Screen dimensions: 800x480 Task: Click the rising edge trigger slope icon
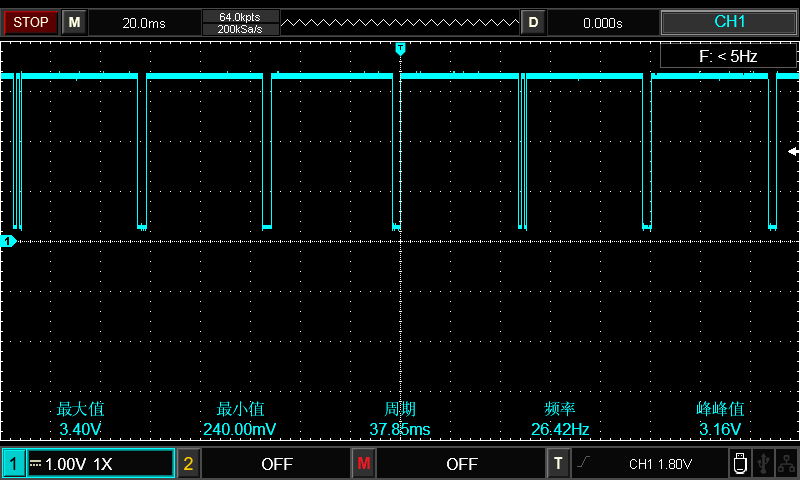pos(584,462)
